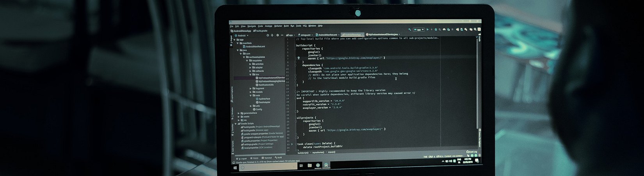Click the Make Project hammer icon
This screenshot has height=176, width=644.
coord(409,29)
